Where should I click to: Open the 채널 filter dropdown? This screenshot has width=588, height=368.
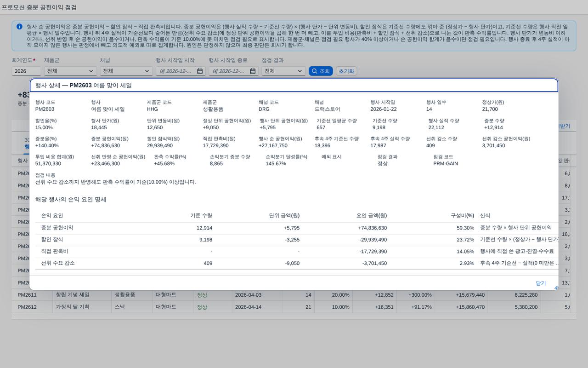coord(126,71)
